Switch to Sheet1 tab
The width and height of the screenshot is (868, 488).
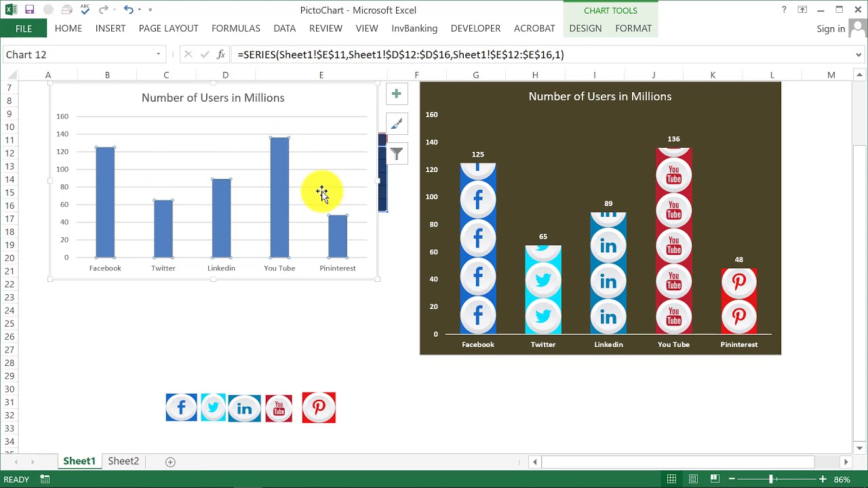(79, 461)
